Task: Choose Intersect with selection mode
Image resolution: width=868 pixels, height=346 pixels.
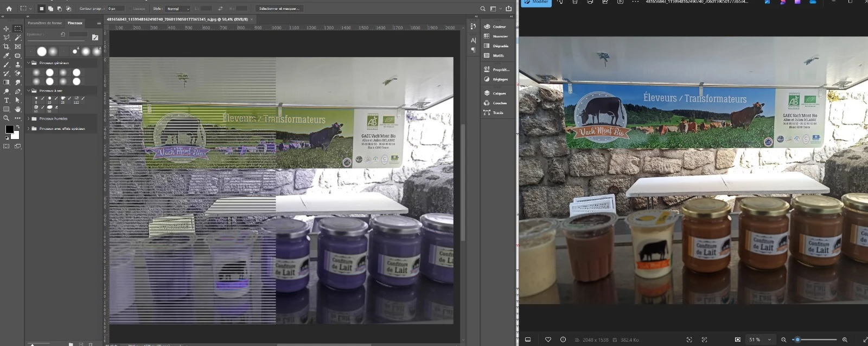Action: coord(68,9)
